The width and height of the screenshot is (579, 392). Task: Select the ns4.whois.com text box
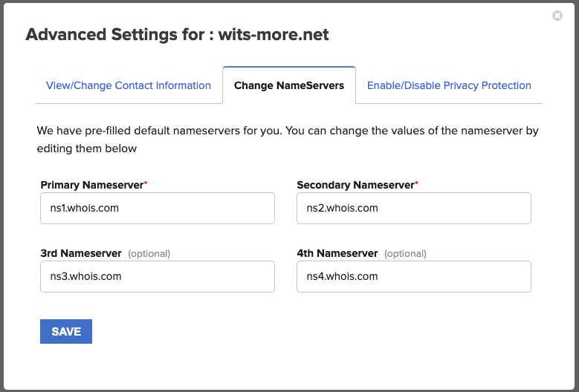(x=413, y=276)
